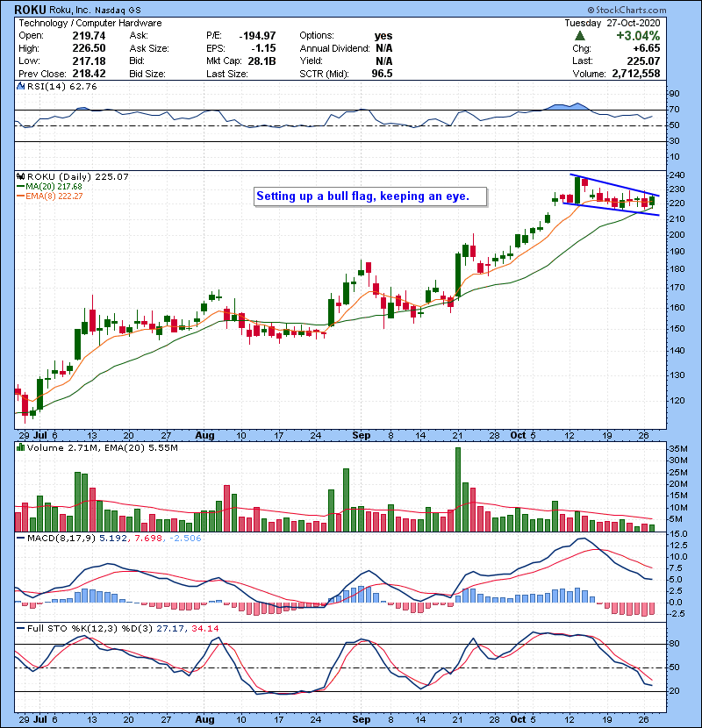702x728 pixels.
Task: Click the Volume figure 2,712,558
Action: coord(635,74)
